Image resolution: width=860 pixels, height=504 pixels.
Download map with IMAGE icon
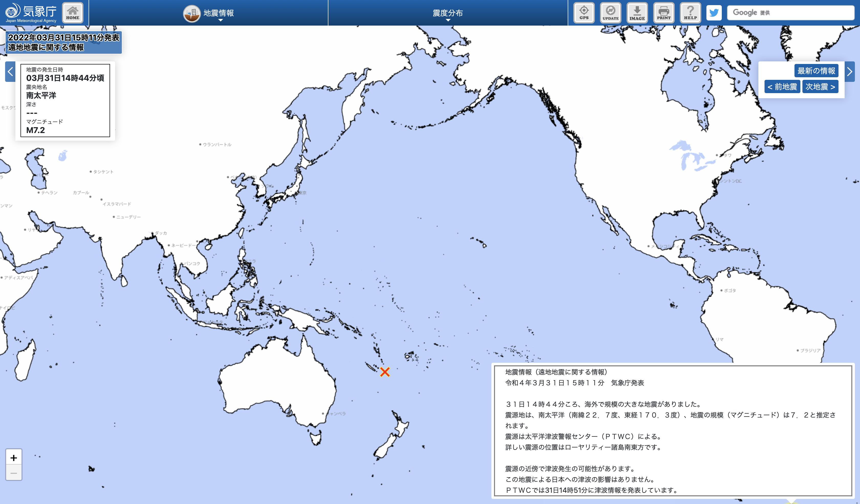pos(637,13)
